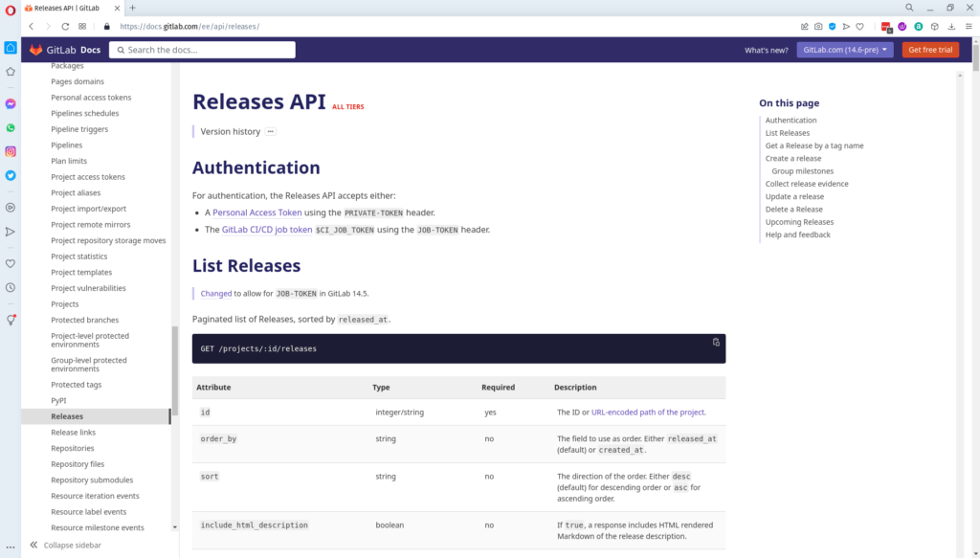
Task: Open Project access tokens in sidebar
Action: [x=87, y=177]
